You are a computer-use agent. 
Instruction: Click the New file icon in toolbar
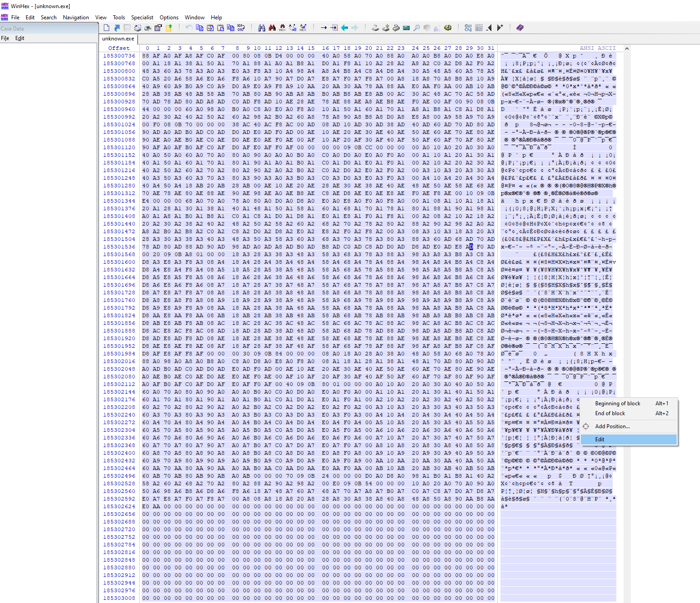[x=107, y=28]
